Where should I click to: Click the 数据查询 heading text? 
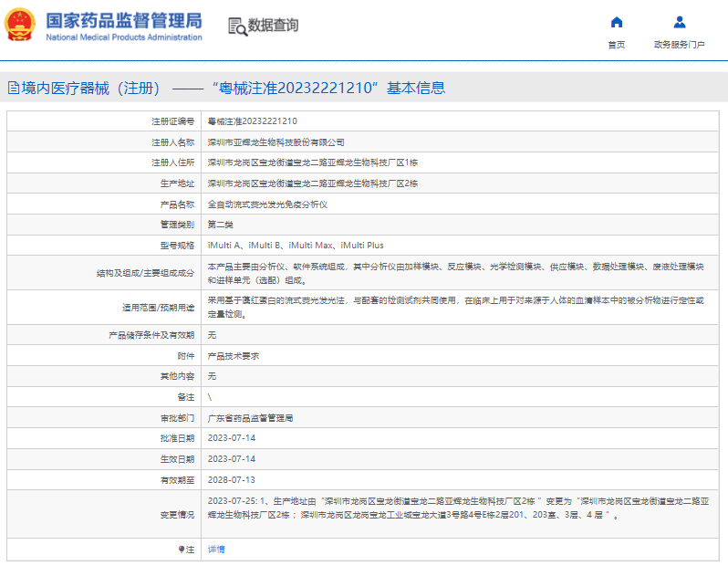pos(273,26)
